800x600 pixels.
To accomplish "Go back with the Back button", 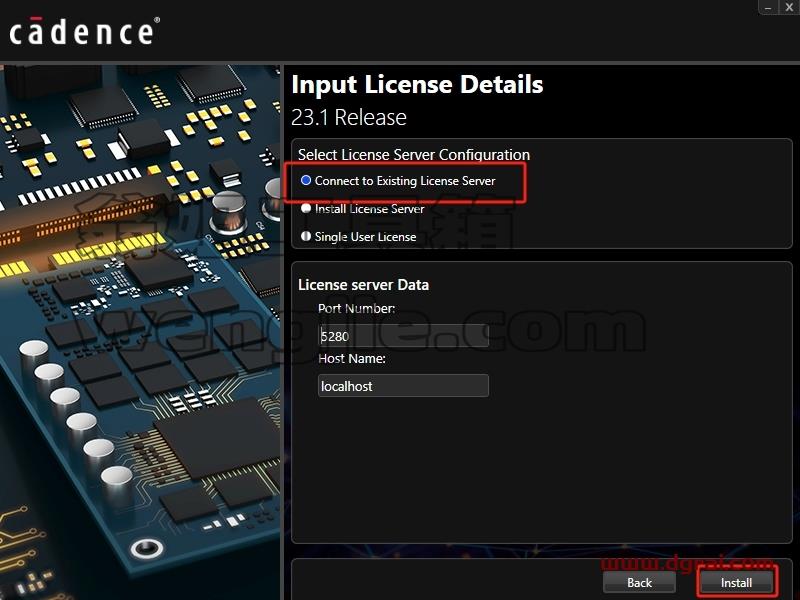I will tap(639, 582).
